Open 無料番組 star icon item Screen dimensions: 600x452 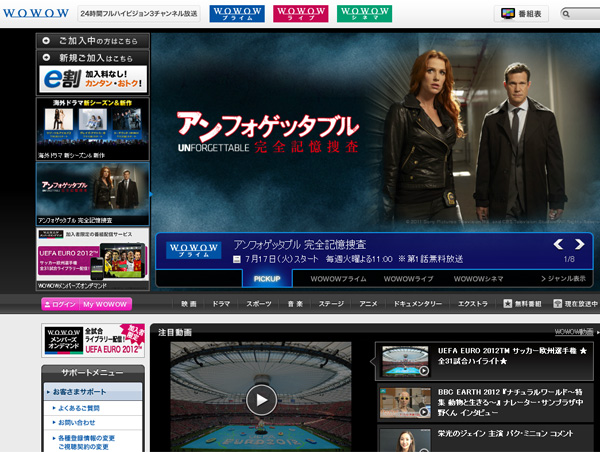pyautogui.click(x=522, y=304)
